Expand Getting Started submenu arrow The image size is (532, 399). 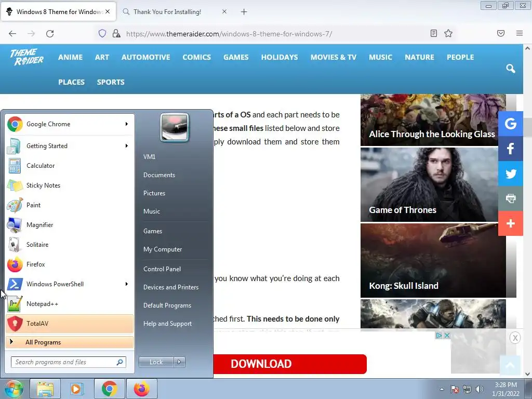coord(127,146)
